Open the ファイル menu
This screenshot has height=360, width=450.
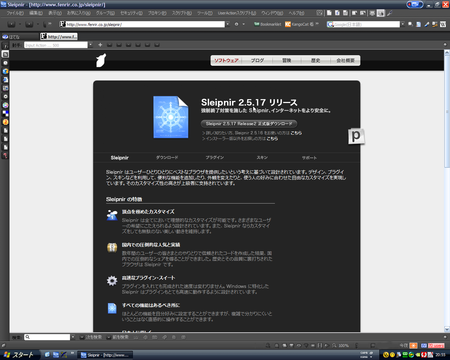coord(15,13)
